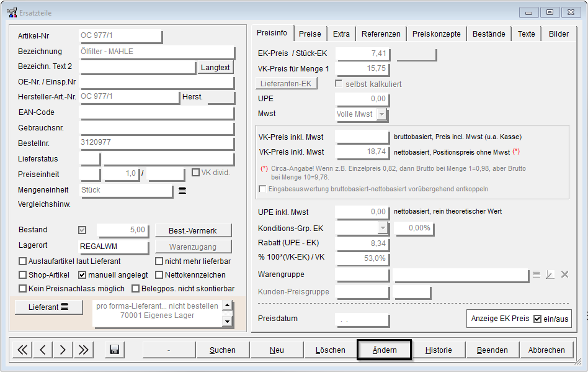Open the Konditions-Grp. EK dropdown
The image size is (588, 372).
[382, 227]
